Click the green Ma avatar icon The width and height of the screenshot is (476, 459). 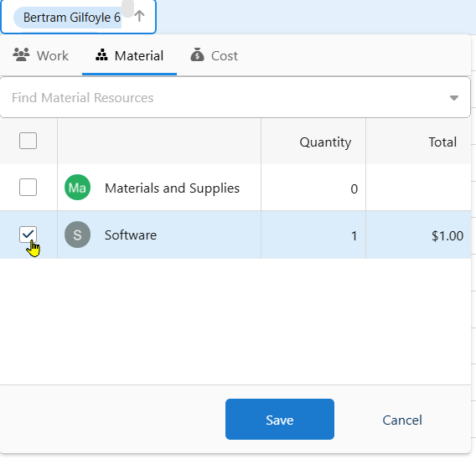point(77,188)
